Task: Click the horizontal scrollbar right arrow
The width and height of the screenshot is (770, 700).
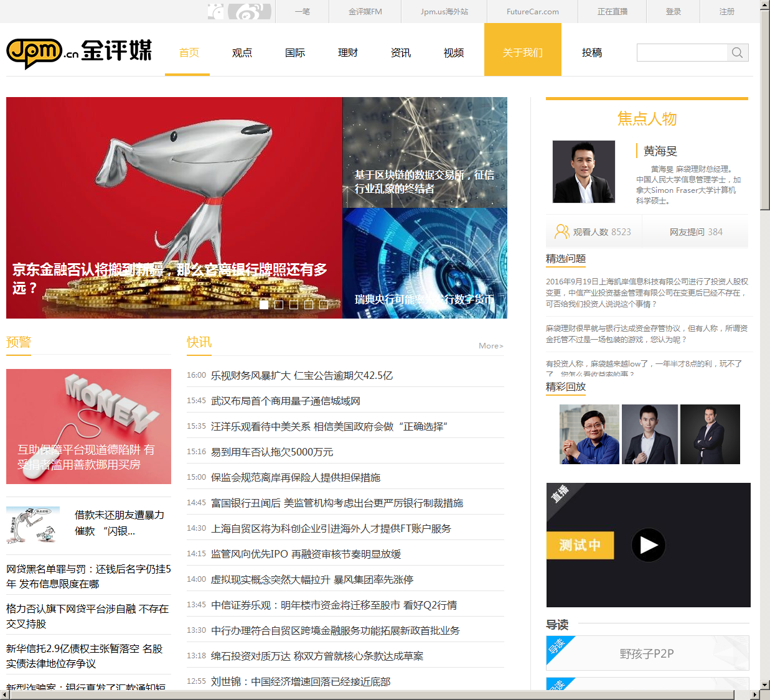Action: [755, 695]
